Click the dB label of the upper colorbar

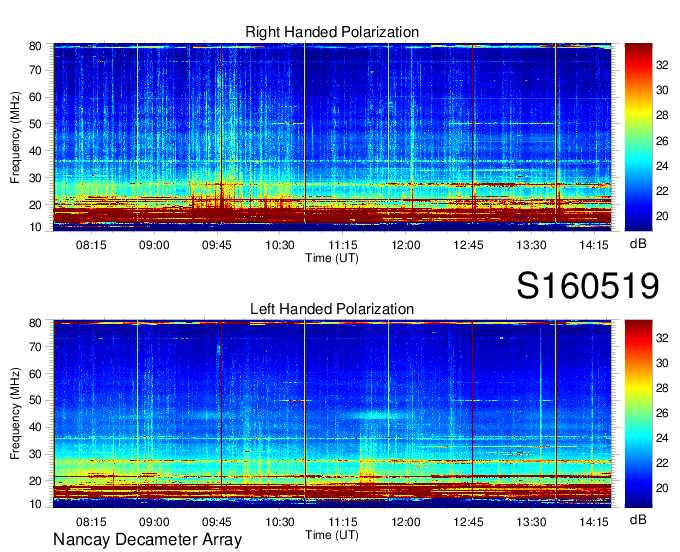(638, 244)
